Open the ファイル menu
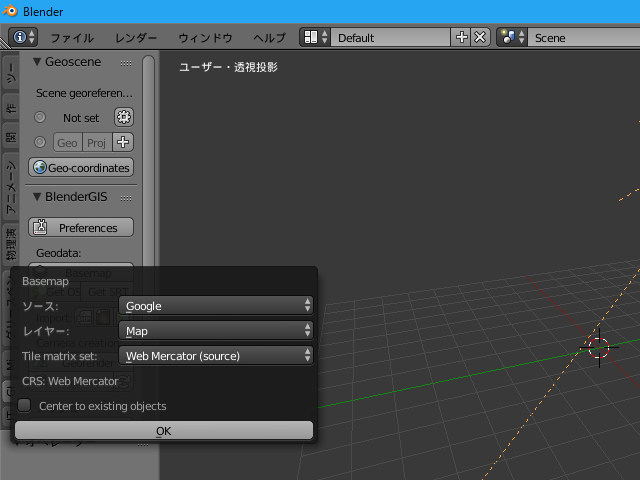Screen dimensions: 640x480 [72, 38]
